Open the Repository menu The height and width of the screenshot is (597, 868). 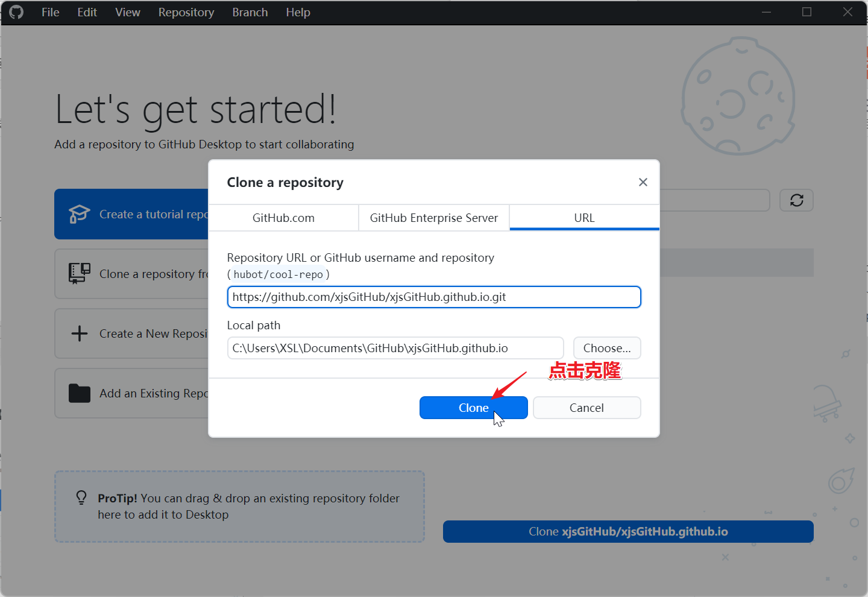click(x=186, y=12)
